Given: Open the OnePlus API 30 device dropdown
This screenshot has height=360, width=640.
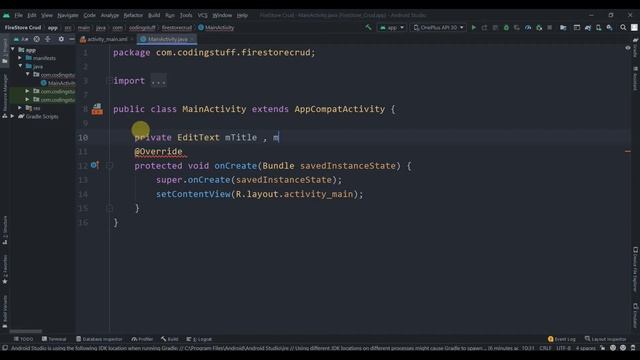Looking at the screenshot, I should click(x=438, y=27).
